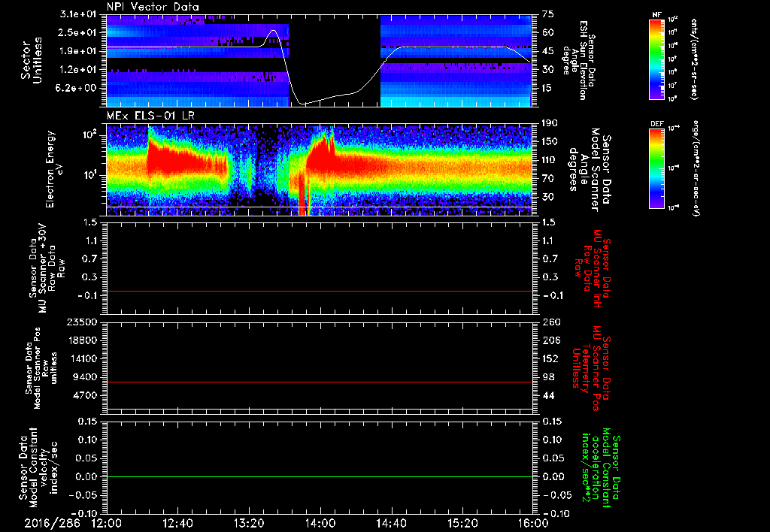This screenshot has width=770, height=532.
Task: Click the '44' telemetry tick label
Action: [548, 395]
